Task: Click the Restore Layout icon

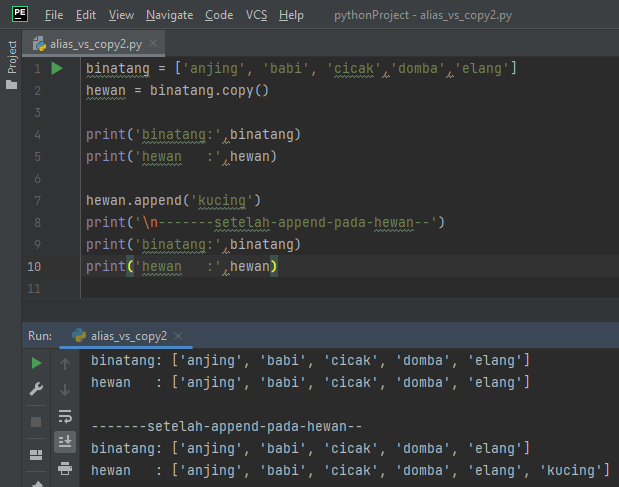Action: pos(36,455)
